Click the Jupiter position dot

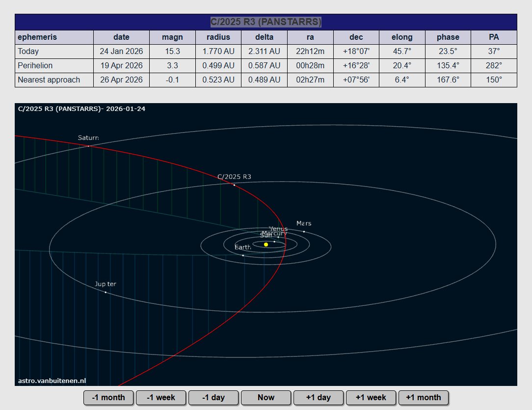tap(106, 293)
